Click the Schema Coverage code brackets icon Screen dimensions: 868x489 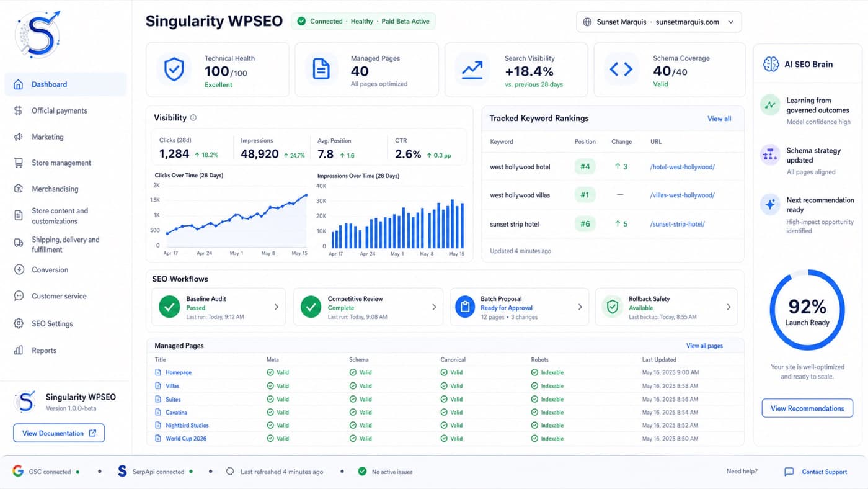click(621, 69)
